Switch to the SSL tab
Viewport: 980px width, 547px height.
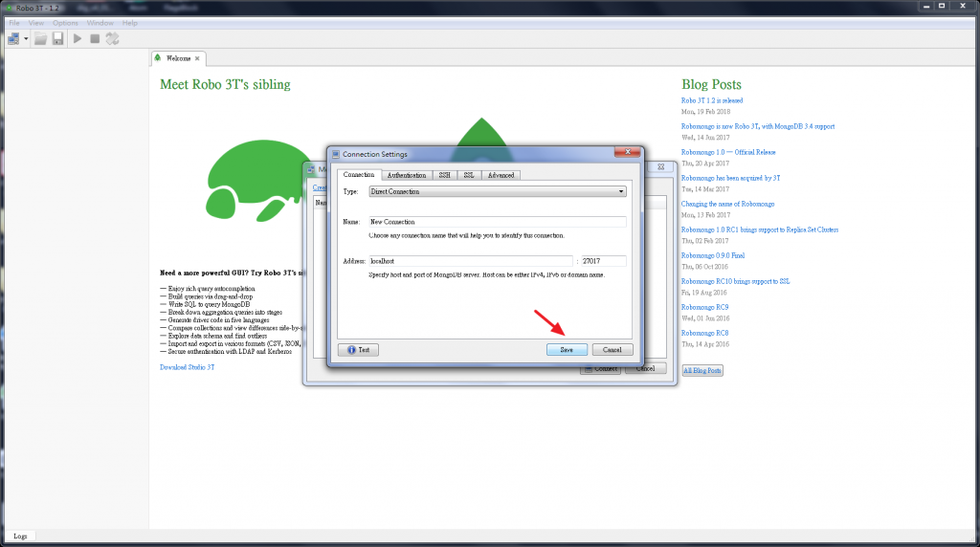(x=469, y=175)
